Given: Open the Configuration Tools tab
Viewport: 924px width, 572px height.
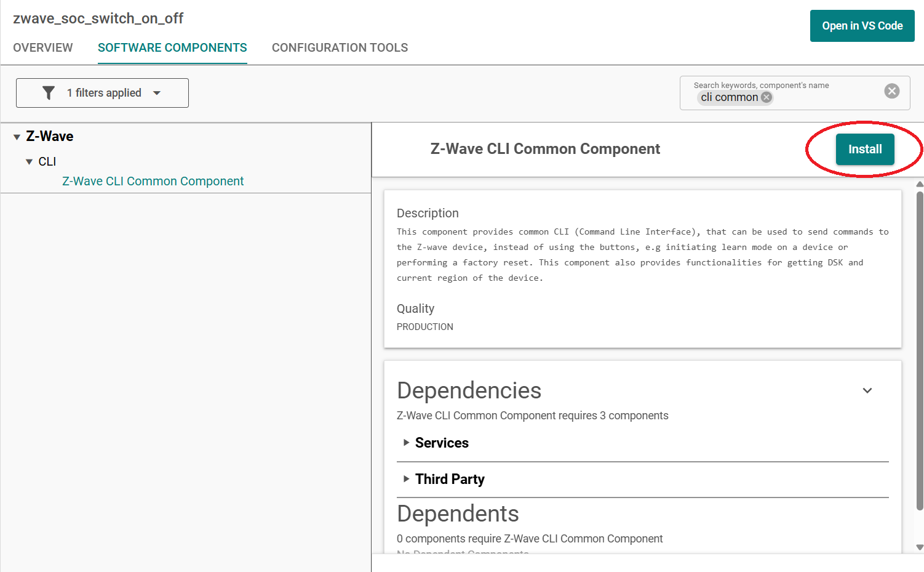Looking at the screenshot, I should click(x=340, y=48).
